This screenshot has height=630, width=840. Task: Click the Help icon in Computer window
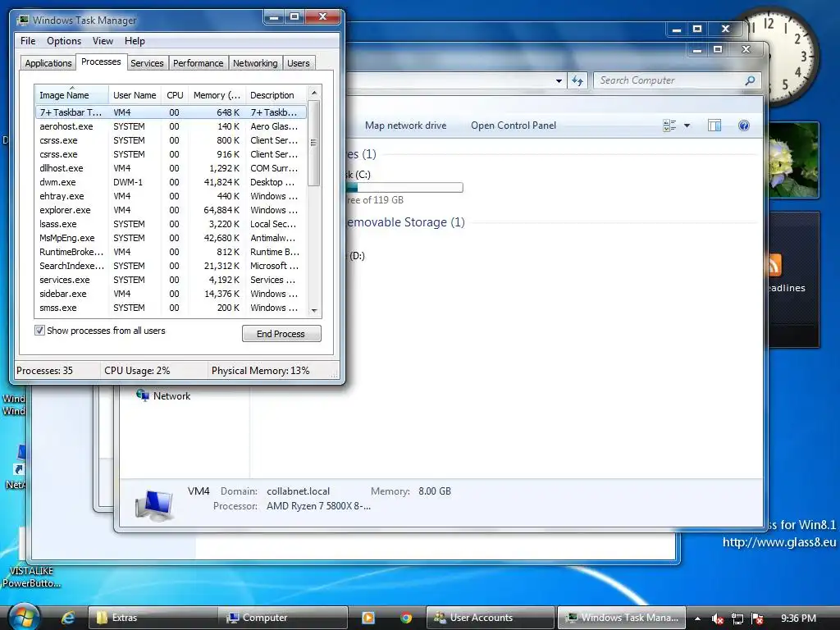[x=743, y=126]
